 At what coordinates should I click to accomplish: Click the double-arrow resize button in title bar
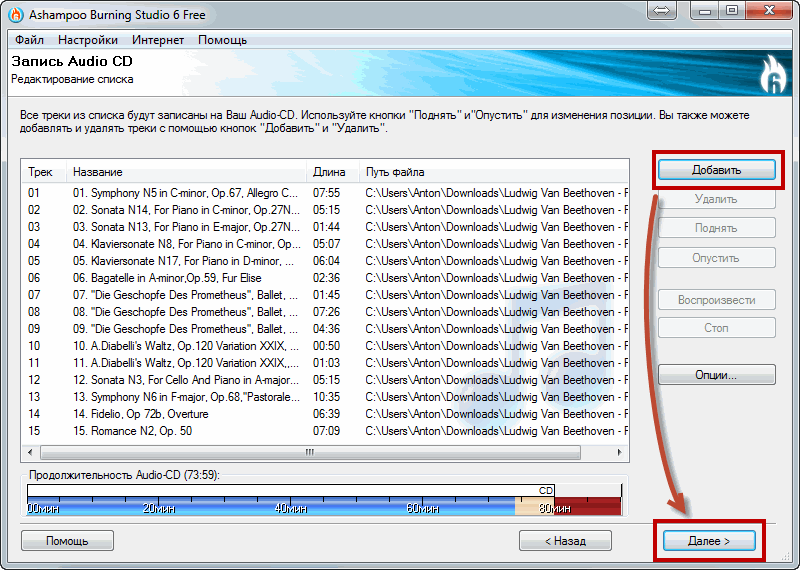click(x=662, y=11)
